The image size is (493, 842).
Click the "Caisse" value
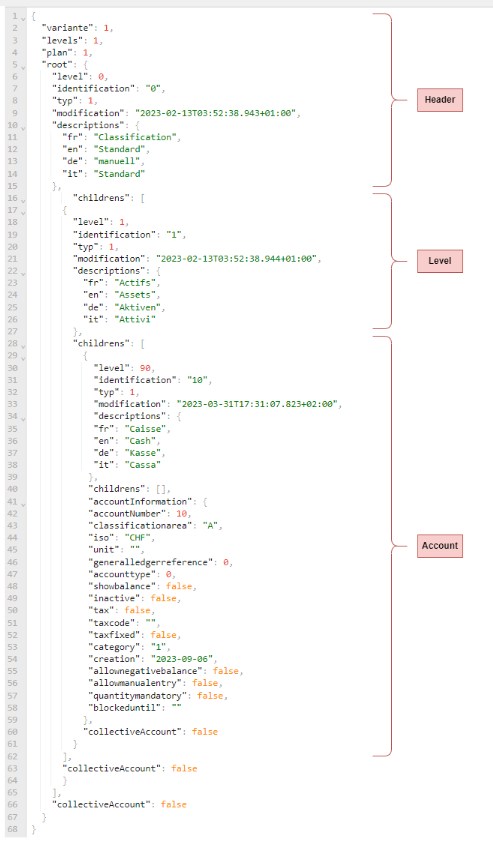145,429
